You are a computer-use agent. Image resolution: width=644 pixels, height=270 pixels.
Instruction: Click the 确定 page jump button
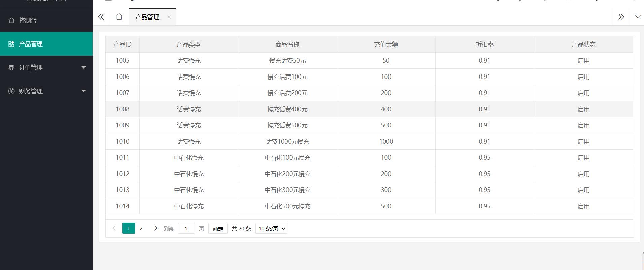point(218,228)
